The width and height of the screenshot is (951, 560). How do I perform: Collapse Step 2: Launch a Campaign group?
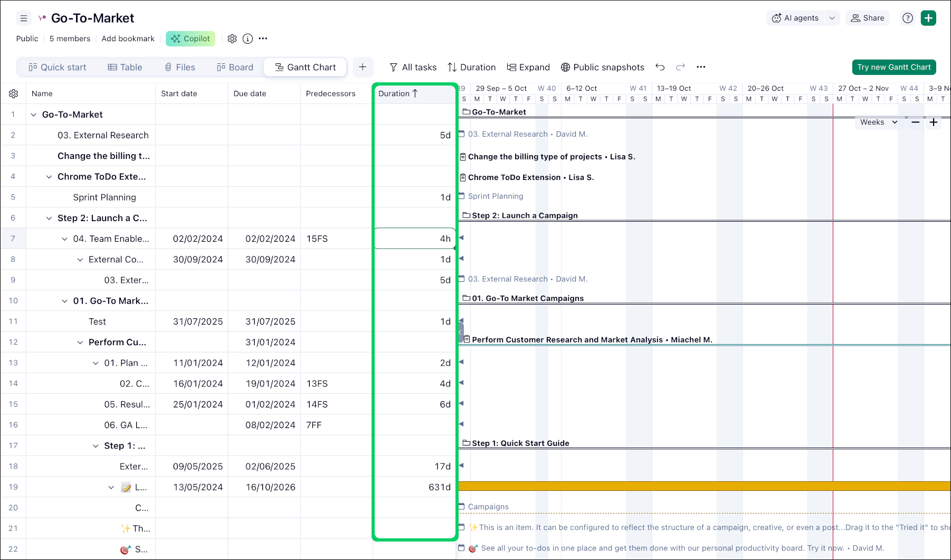(x=49, y=218)
